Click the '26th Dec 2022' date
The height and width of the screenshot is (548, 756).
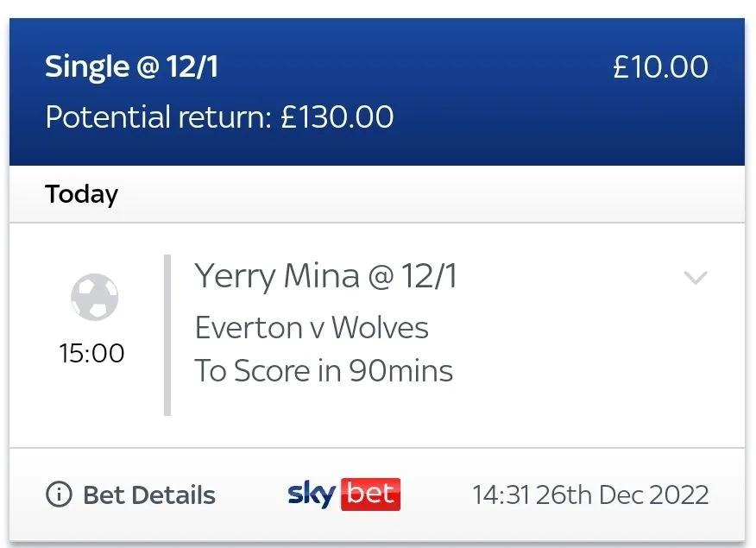point(621,495)
